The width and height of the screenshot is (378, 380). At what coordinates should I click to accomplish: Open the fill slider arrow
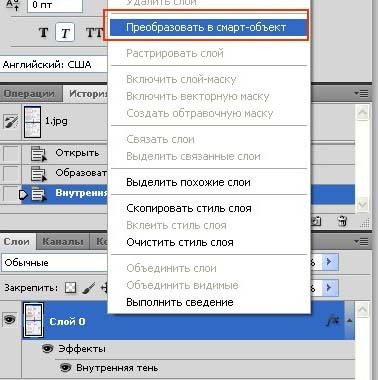pos(330,287)
